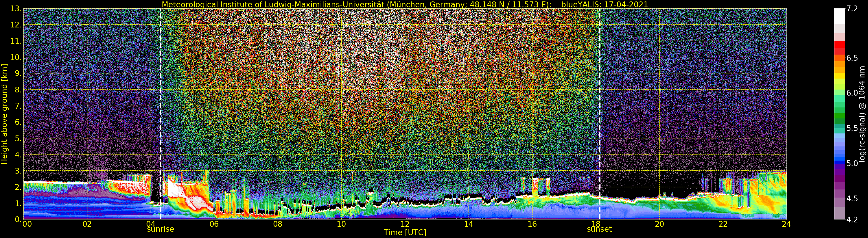Image resolution: width=868 pixels, height=238 pixels.
Task: Select the '13.' height tick label
Action: click(x=16, y=8)
